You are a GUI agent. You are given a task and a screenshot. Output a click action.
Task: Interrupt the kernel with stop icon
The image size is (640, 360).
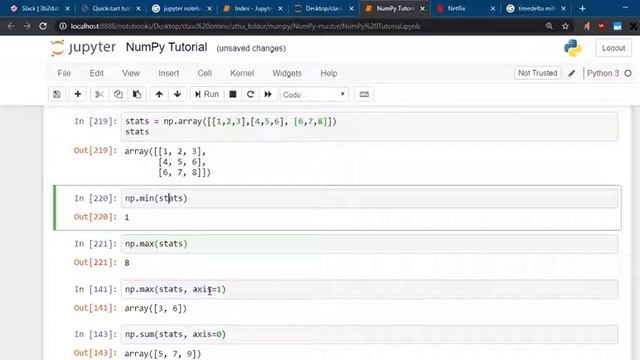point(233,94)
